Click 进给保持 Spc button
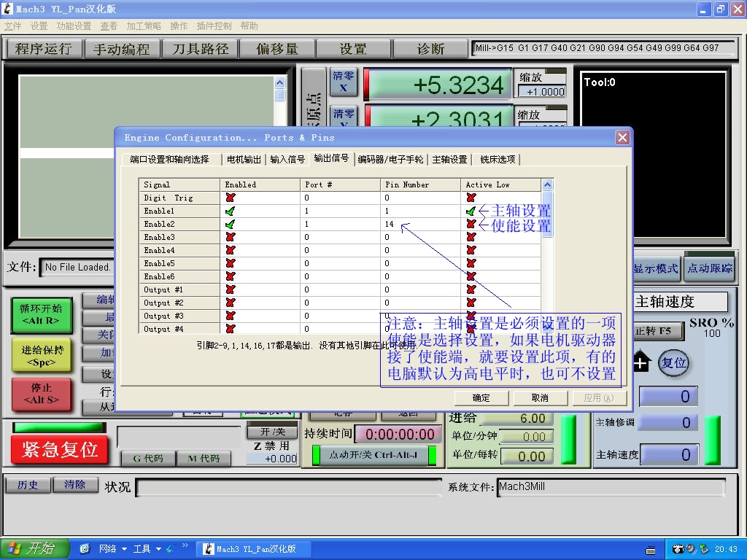This screenshot has width=747, height=560. [x=42, y=356]
